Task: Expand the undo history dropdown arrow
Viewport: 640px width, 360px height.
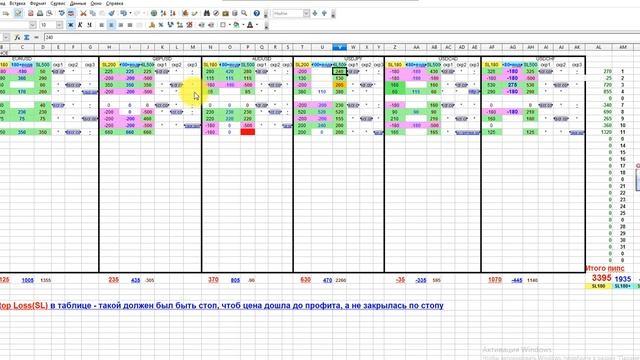Action: [x=130, y=13]
